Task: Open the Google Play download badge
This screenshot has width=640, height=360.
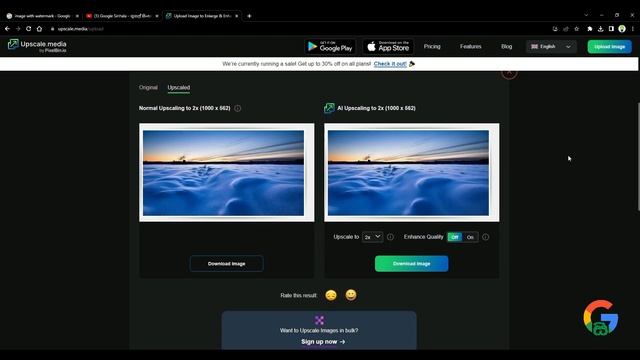Action: tap(330, 47)
